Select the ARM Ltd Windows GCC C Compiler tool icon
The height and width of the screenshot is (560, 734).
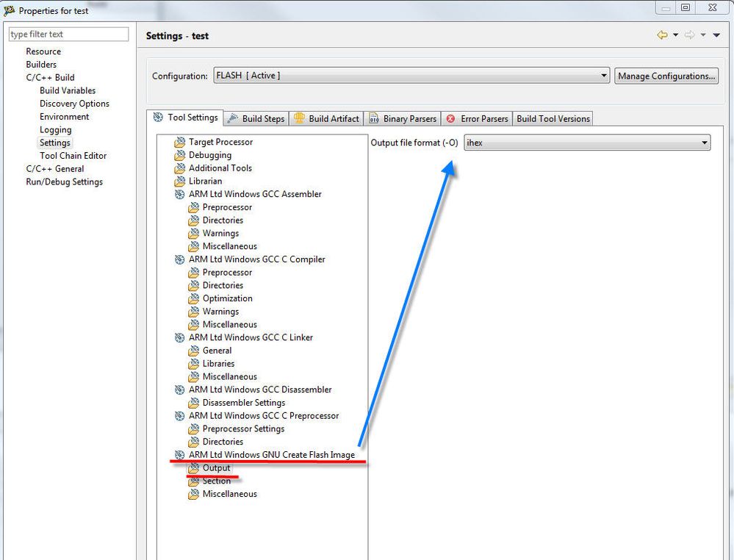pos(179,259)
